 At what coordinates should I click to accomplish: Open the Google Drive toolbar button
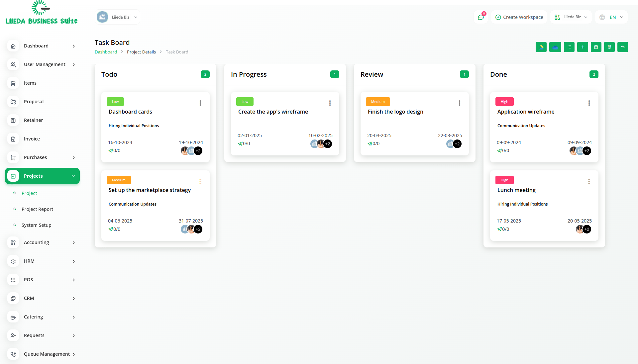(x=541, y=47)
